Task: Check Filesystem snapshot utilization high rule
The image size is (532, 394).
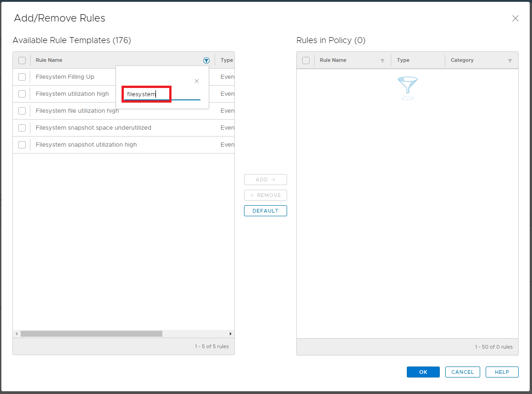Action: pos(22,145)
